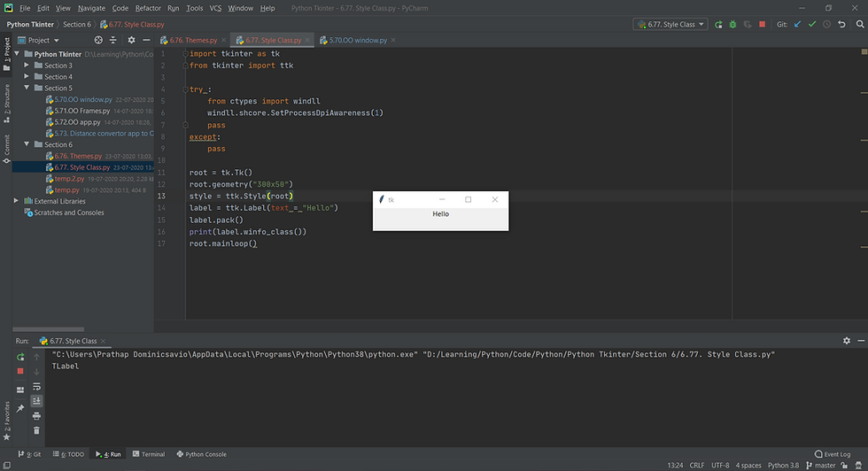Locate current file in Project tree

98,40
